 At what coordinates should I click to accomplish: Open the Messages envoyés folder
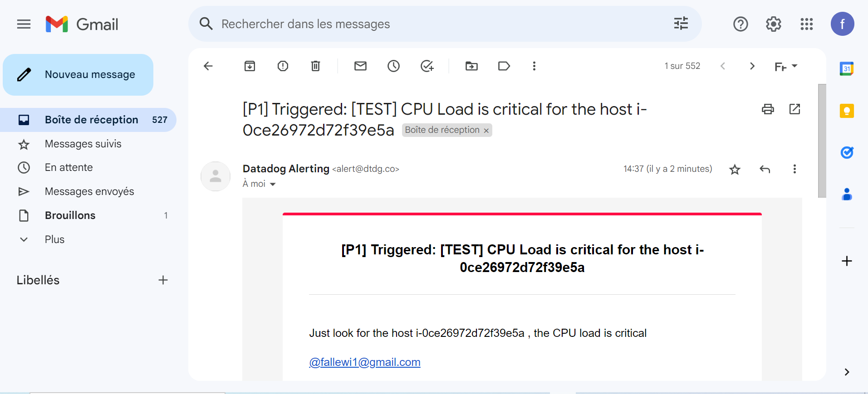pyautogui.click(x=88, y=191)
